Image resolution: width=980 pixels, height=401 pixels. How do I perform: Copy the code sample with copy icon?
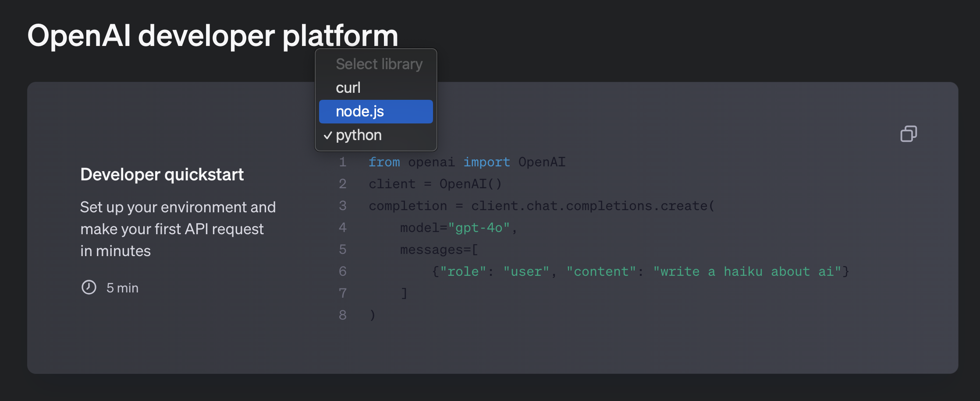pos(909,134)
